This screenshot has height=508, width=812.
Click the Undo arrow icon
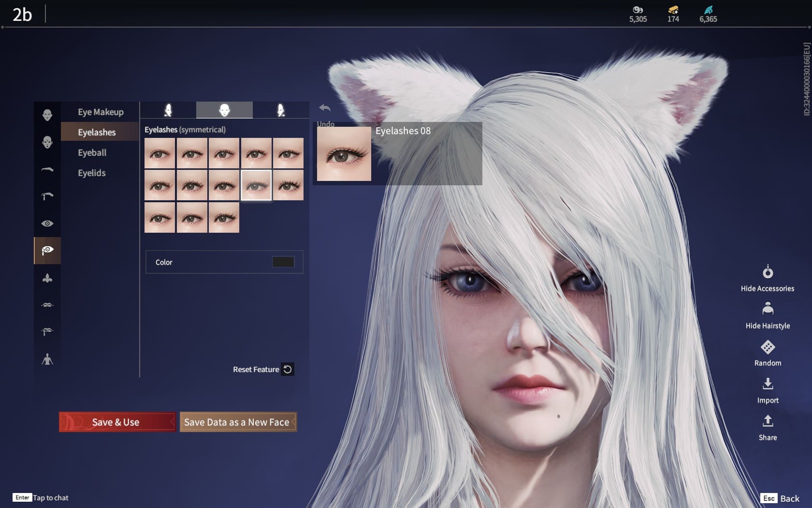[325, 108]
